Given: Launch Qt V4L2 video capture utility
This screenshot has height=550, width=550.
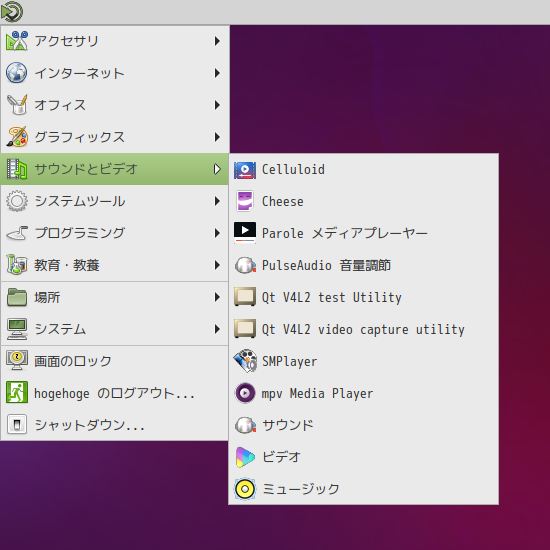Looking at the screenshot, I should coord(363,329).
